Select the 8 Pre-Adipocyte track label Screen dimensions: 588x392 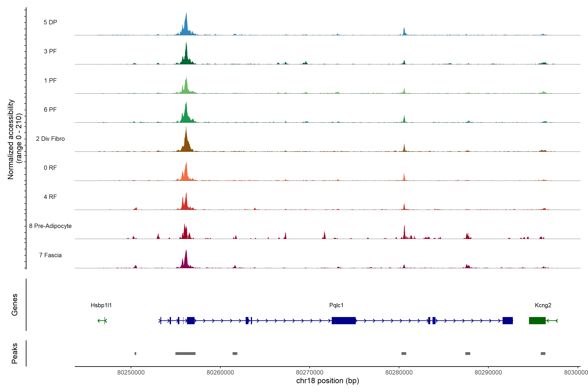click(x=50, y=226)
